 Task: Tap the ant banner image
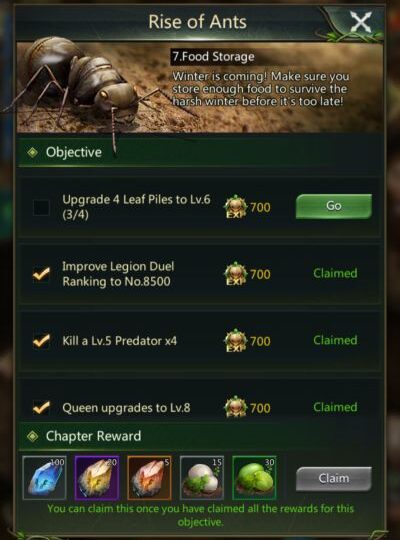coord(200,87)
